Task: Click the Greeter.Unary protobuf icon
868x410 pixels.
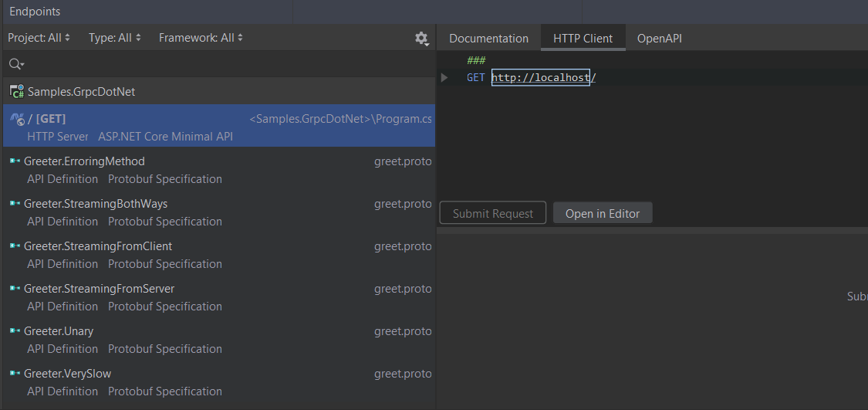Action: point(15,330)
